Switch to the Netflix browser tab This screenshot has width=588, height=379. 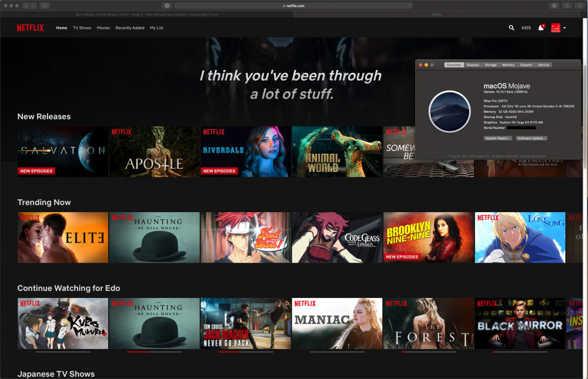(x=436, y=14)
